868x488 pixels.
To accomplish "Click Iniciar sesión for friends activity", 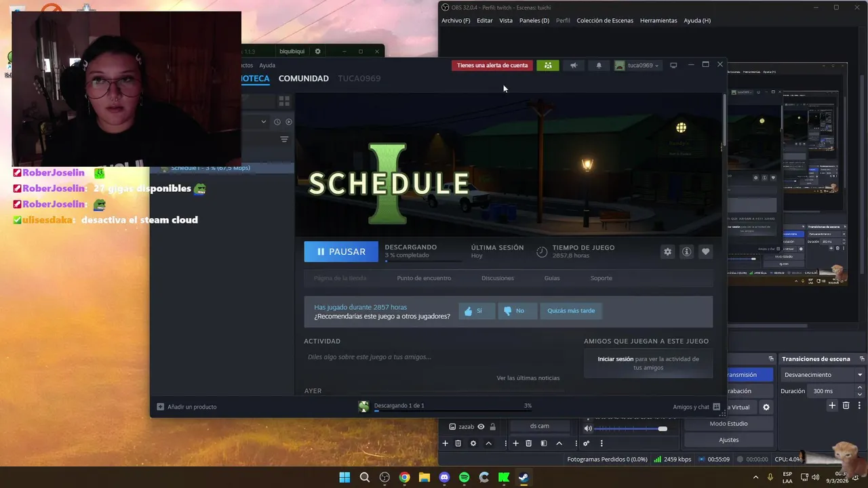I will point(615,359).
